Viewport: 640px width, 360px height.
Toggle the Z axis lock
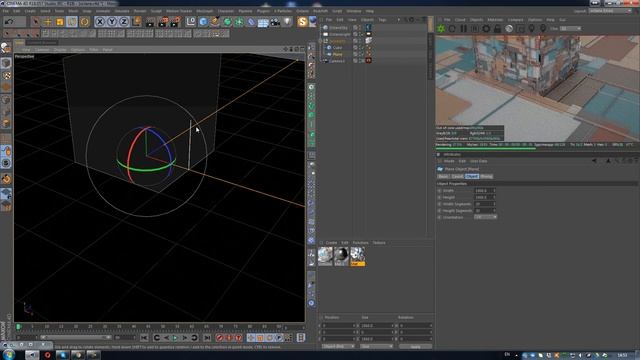click(124, 21)
